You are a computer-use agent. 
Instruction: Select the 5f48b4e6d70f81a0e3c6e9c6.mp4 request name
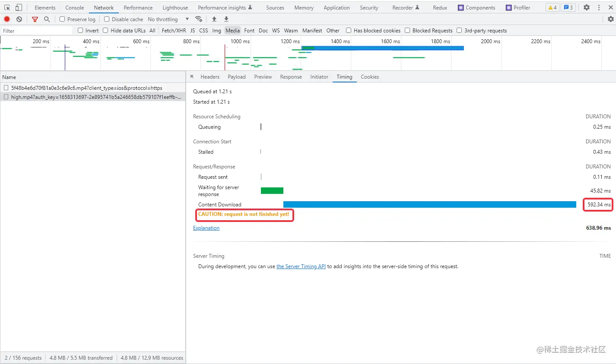[x=87, y=88]
